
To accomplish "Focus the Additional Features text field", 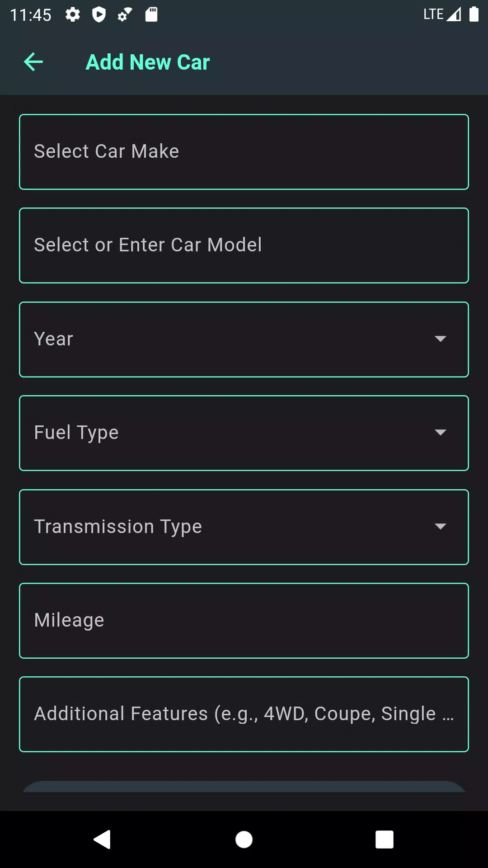I will [244, 714].
